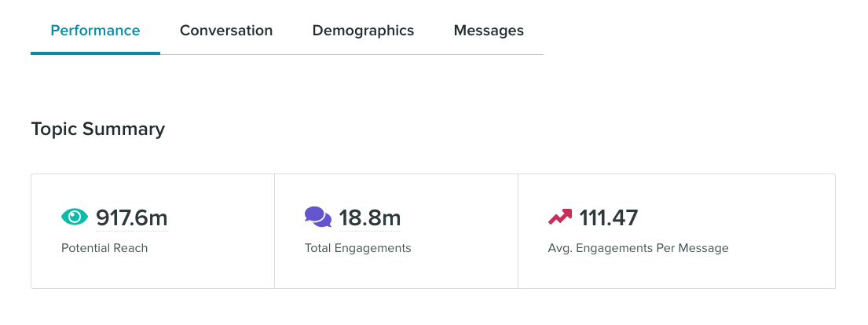868x325 pixels.
Task: Click the Topic Summary heading
Action: (x=98, y=129)
